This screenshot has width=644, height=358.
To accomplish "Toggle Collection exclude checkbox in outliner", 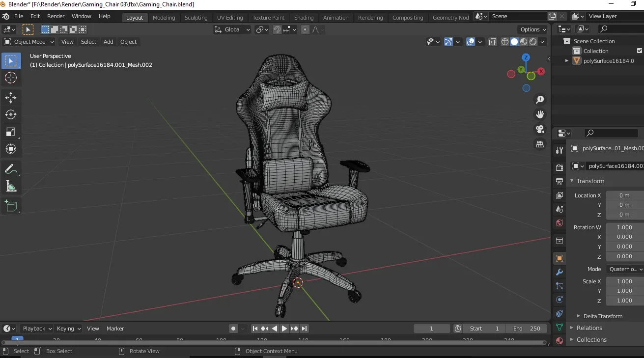I will pyautogui.click(x=640, y=51).
